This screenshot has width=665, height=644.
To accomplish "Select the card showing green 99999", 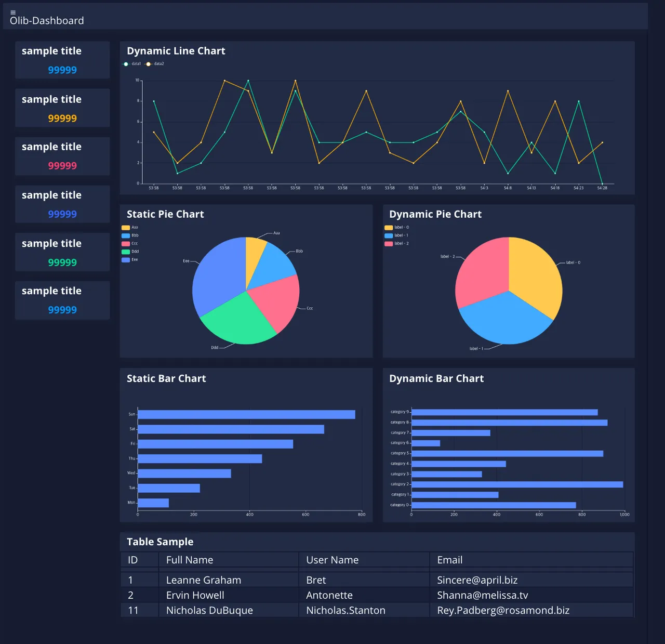I will (62, 253).
